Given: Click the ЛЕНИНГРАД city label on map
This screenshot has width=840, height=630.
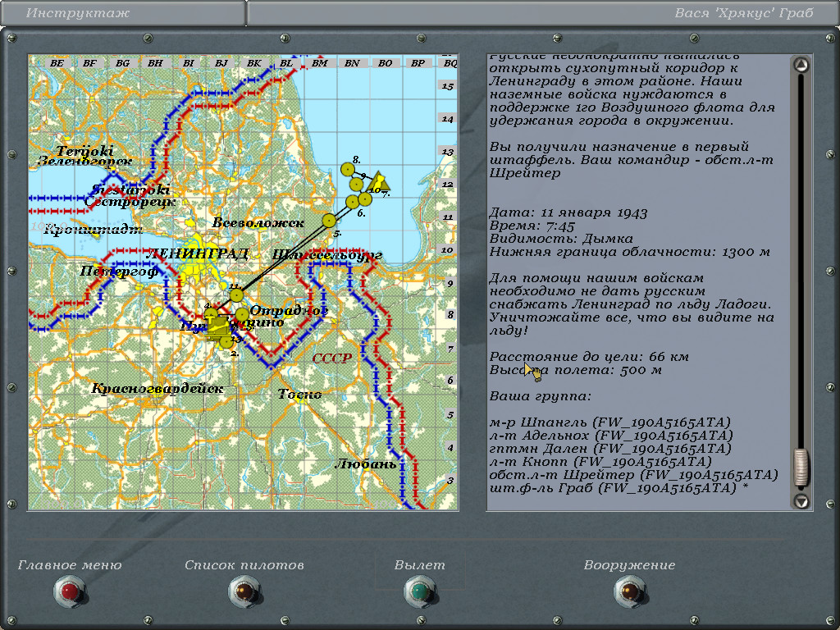Looking at the screenshot, I should 197,253.
